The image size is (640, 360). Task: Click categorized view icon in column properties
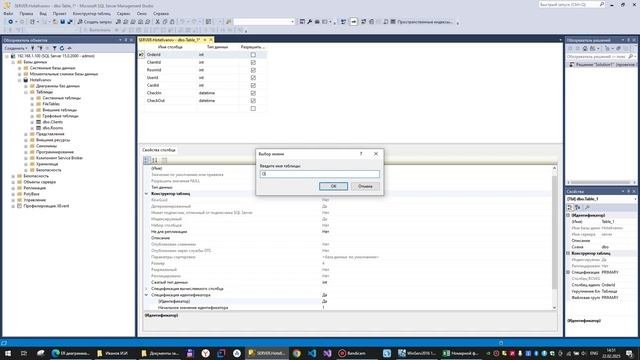click(147, 160)
